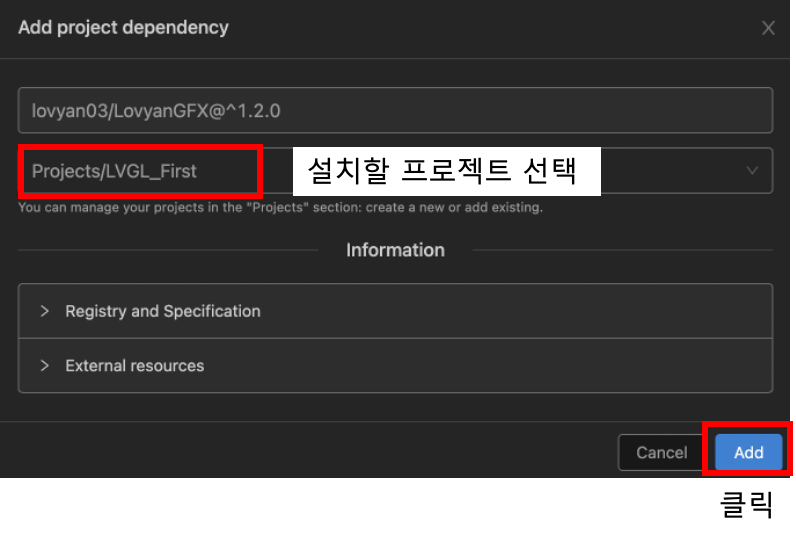Screen dimensions: 796x540
Task: Click the project dropdown chevron arrow
Action: coord(752,171)
